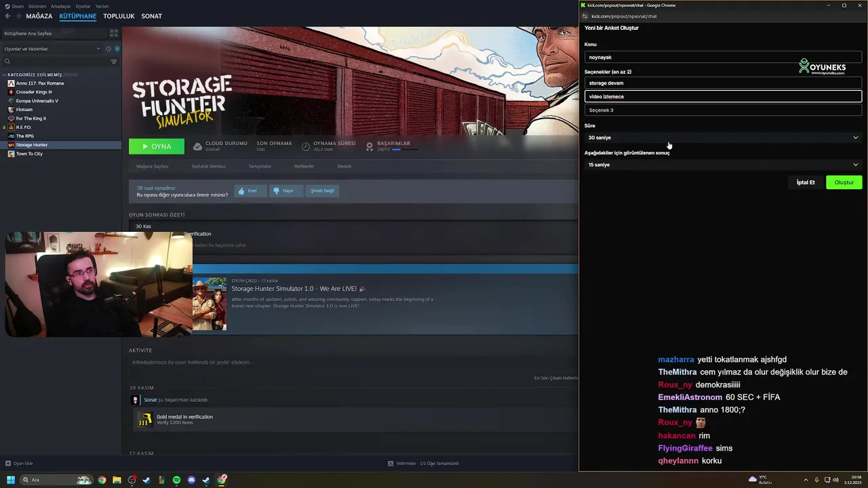
Task: Click the green Oyna play button
Action: [x=157, y=146]
